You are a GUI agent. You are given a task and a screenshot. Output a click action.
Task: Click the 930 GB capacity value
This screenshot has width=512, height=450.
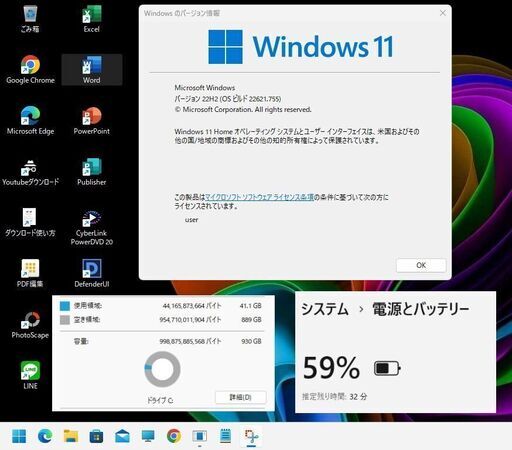pos(252,341)
